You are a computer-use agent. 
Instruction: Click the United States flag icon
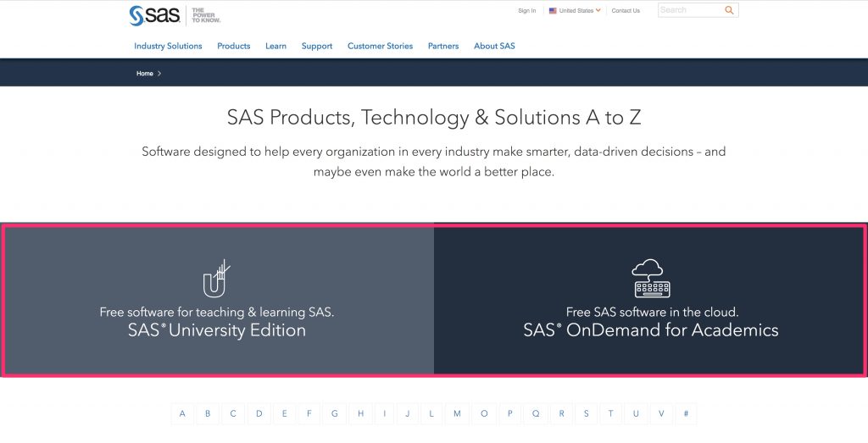coord(553,10)
